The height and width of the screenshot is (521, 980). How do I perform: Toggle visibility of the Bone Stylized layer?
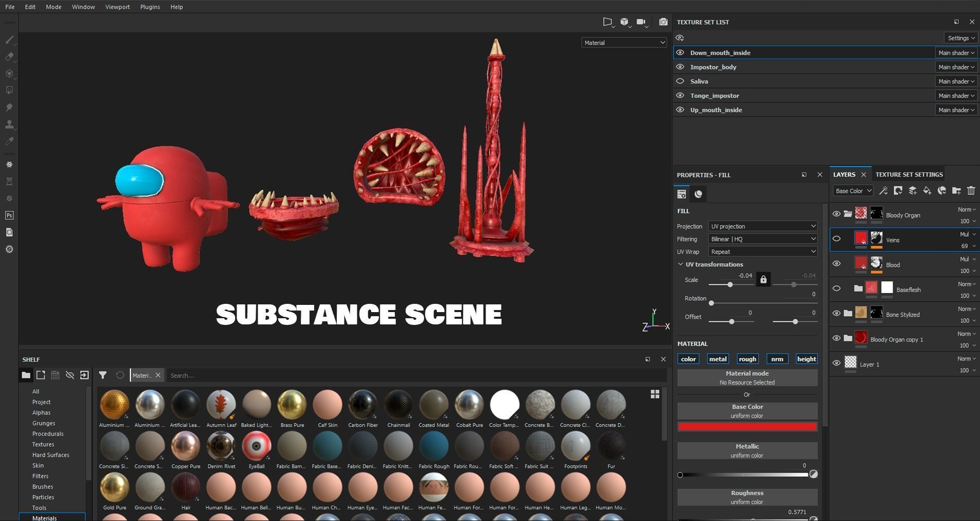(836, 314)
